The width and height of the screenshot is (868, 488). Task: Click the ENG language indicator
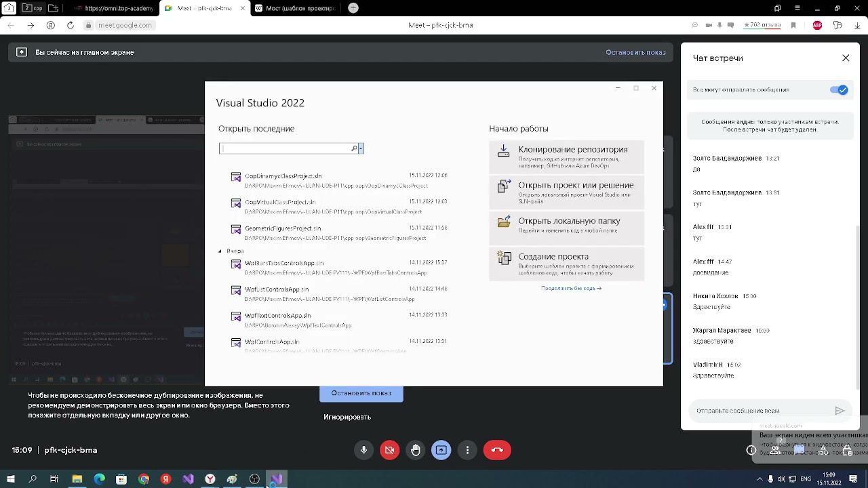point(806,479)
